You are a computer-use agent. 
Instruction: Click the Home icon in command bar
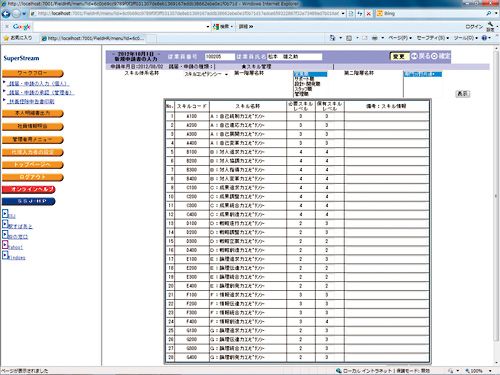(332, 38)
